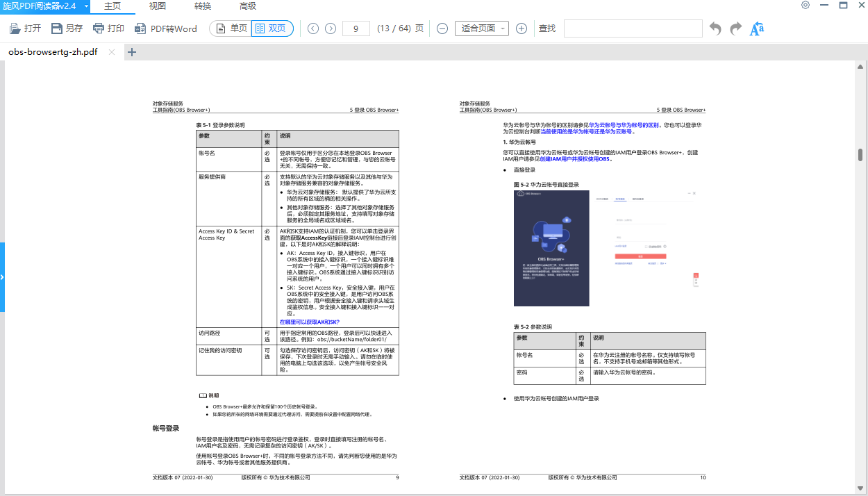The image size is (868, 496).
Task: Open the 适合页面 zoom dropdown
Action: 481,28
